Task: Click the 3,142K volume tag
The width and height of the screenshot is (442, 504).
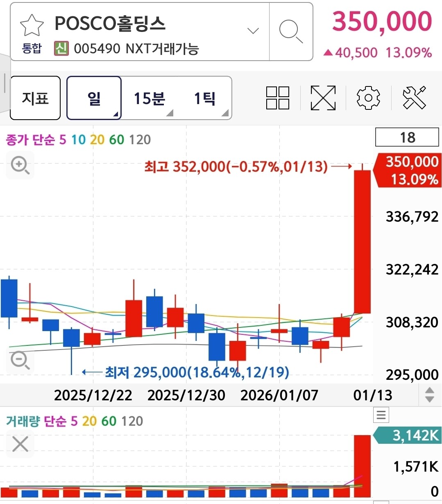Action: tap(407, 435)
